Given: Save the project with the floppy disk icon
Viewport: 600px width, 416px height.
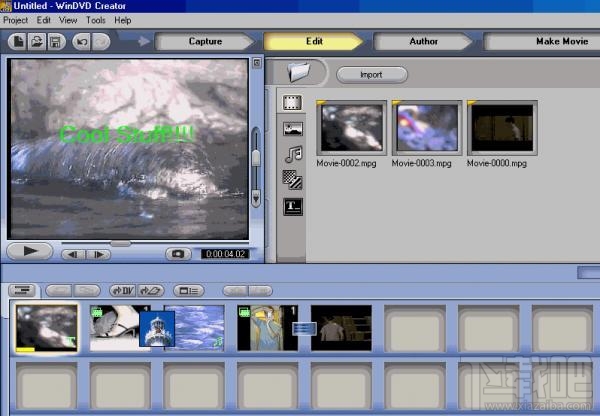Looking at the screenshot, I should click(56, 41).
